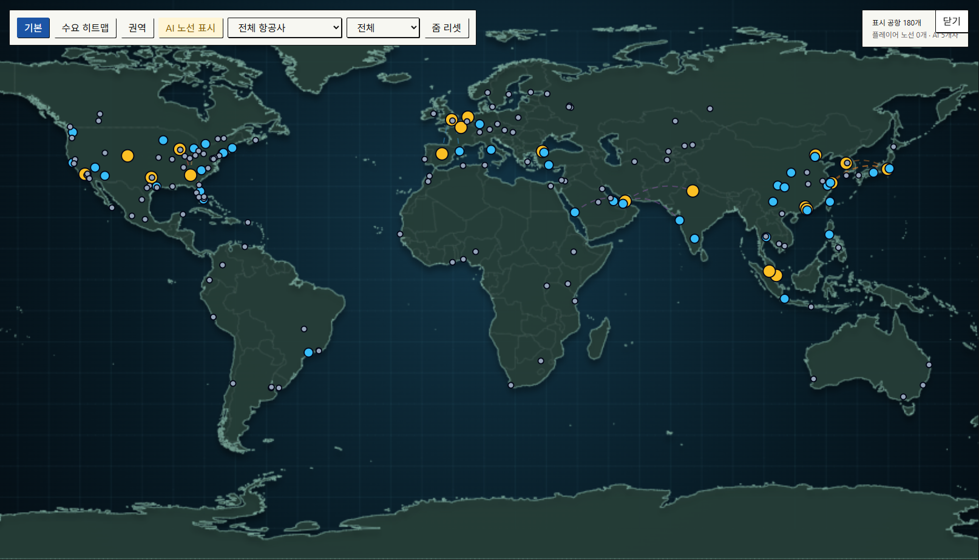Click the gray marker on Venezuela's north coast
Image resolution: width=979 pixels, height=560 pixels.
(x=245, y=247)
